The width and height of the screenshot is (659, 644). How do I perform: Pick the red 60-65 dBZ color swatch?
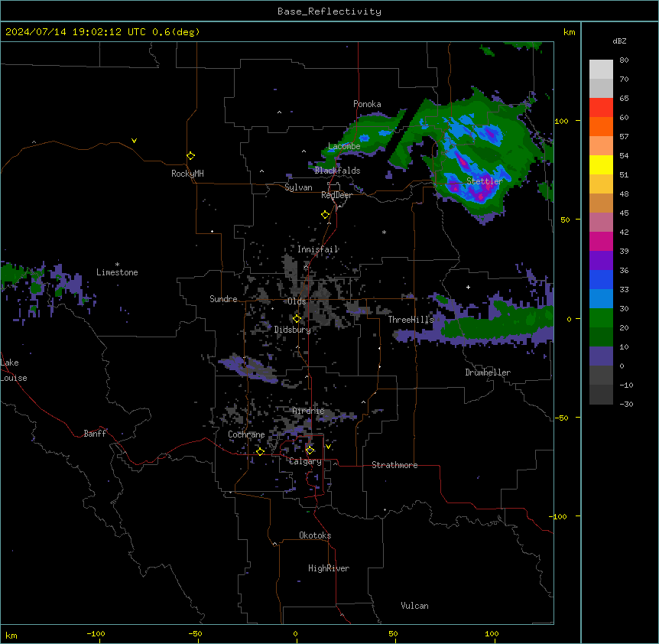[x=601, y=108]
